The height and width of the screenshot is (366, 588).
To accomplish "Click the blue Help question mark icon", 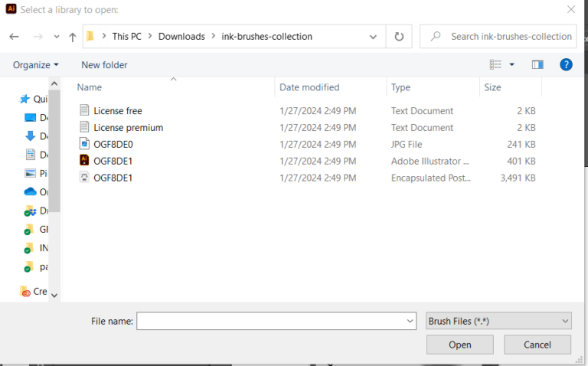I will point(566,65).
